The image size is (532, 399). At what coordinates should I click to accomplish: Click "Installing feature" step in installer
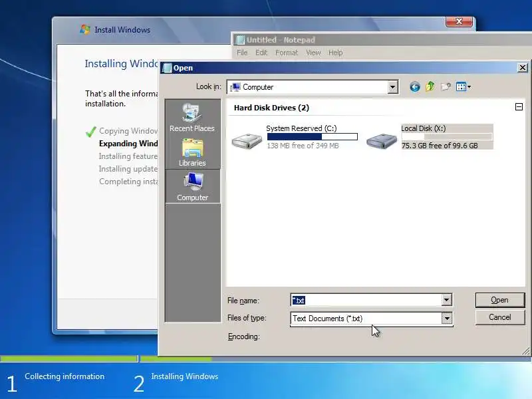tap(128, 156)
